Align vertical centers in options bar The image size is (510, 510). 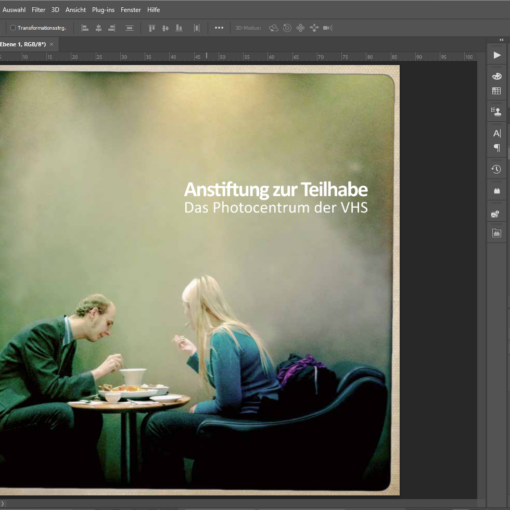(165, 28)
